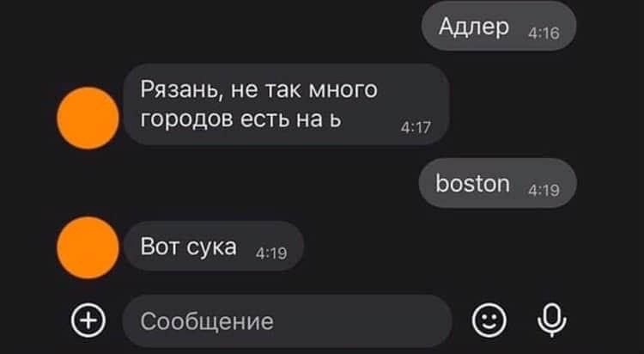Open the attachment menu with plus icon
Viewport: 644px width, 354px height.
click(x=88, y=320)
